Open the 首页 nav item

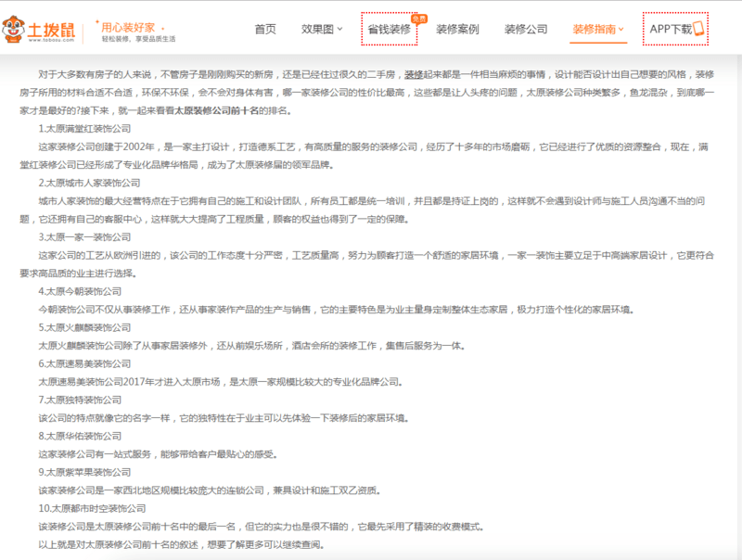[x=265, y=30]
